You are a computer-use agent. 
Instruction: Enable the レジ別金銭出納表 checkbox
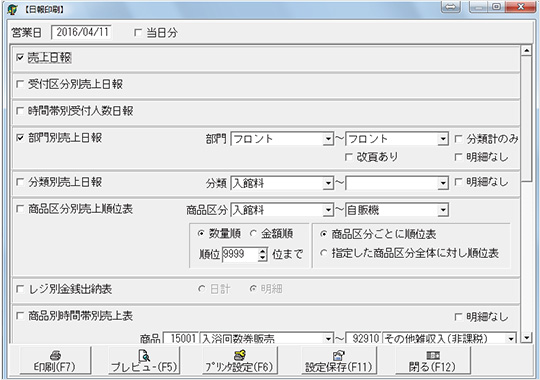[x=20, y=289]
